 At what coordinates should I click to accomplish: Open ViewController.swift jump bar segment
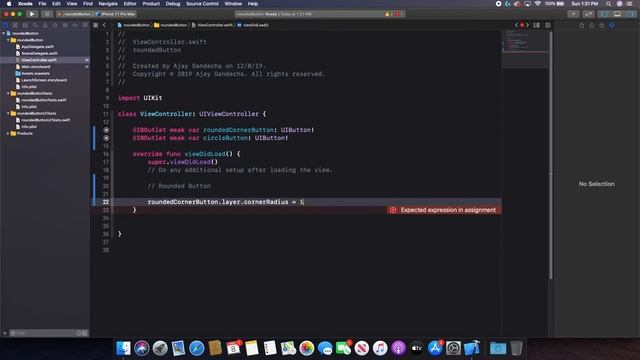click(x=212, y=25)
